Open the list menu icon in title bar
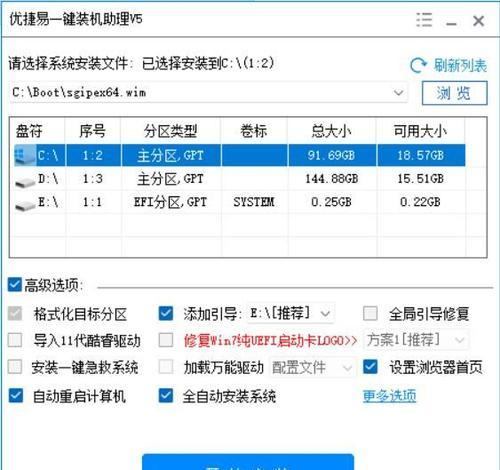 [424, 20]
